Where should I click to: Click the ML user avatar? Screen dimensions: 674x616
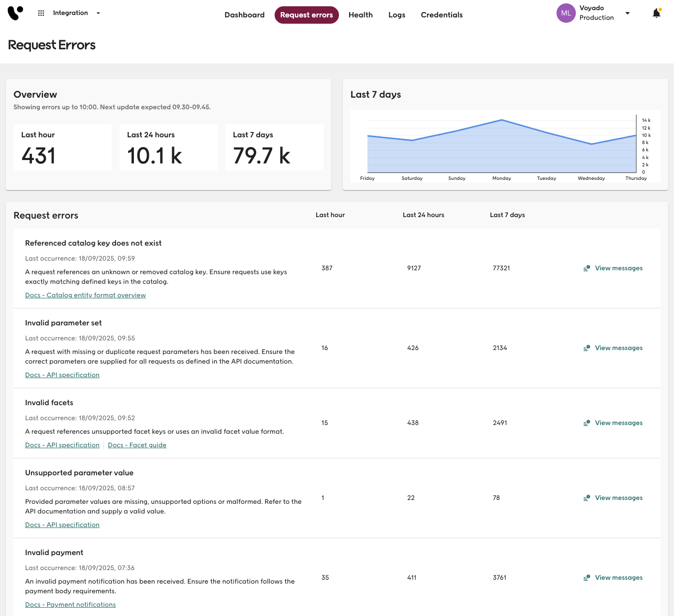566,13
